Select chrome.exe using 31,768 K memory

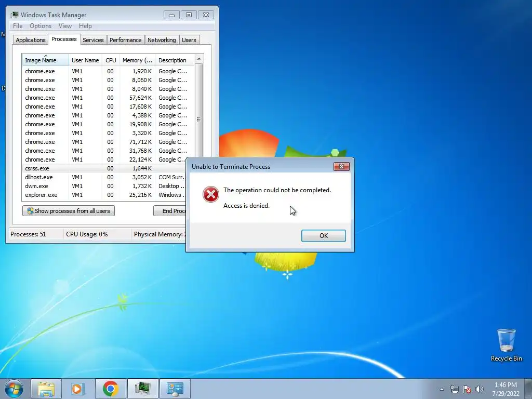pyautogui.click(x=109, y=151)
